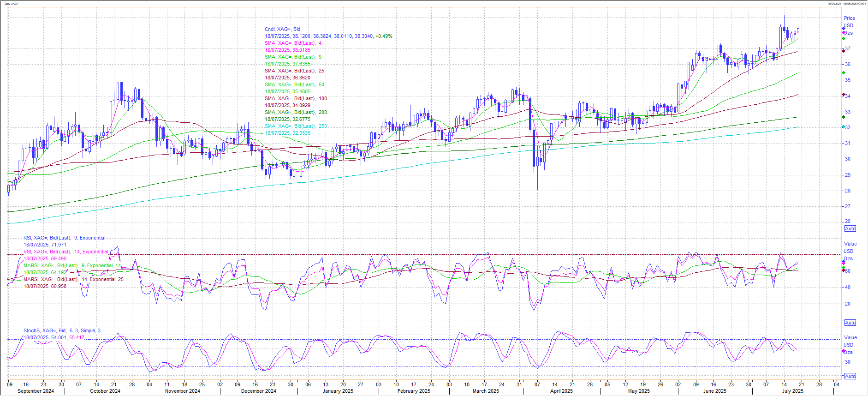Click the 'March 2025' month label
This screenshot has height=396, width=868.
point(486,391)
